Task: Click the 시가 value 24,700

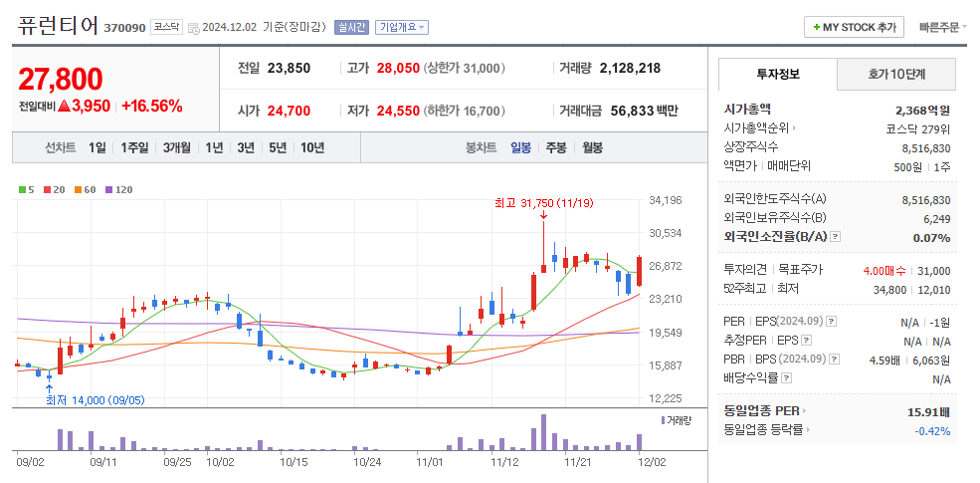Action: 289,112
